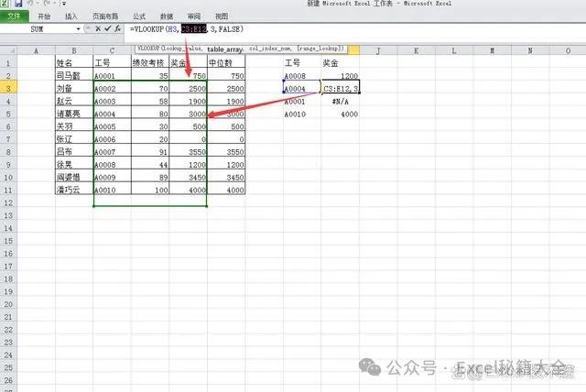Click the score cell showing 100
The image size is (586, 392).
(150, 190)
